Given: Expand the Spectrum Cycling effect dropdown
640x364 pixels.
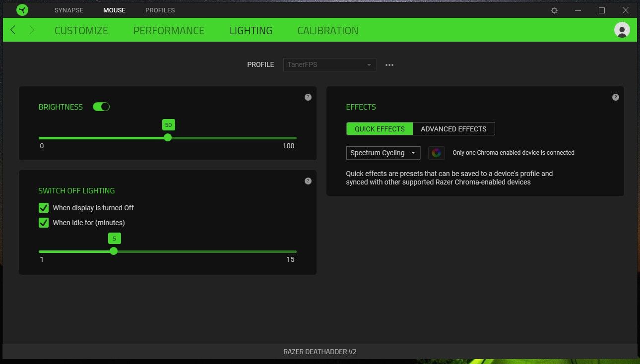Looking at the screenshot, I should coord(383,153).
